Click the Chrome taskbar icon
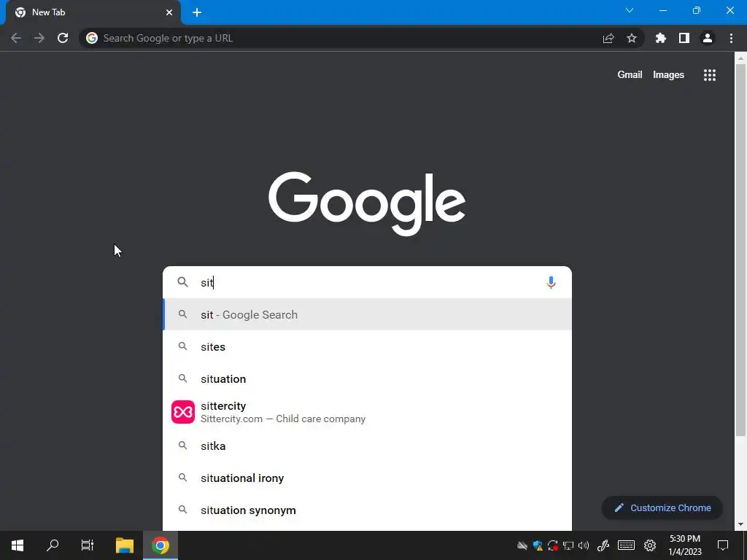This screenshot has height=560, width=747. [160, 545]
